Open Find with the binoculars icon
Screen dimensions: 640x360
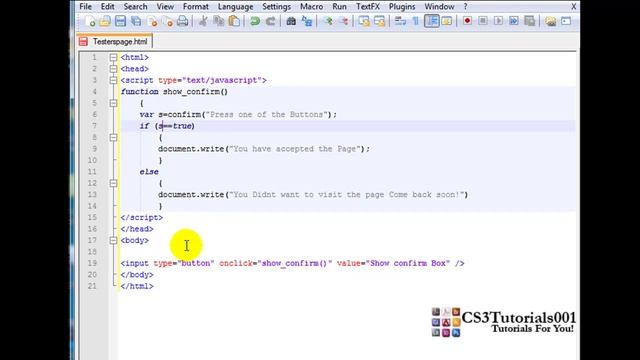[291, 21]
